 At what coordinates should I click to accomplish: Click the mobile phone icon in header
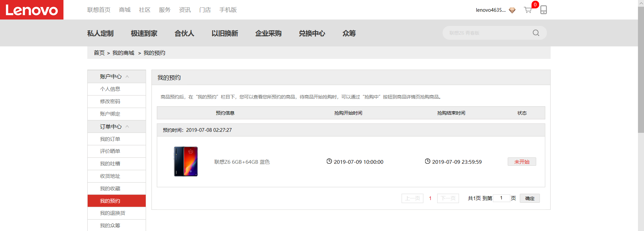pos(544,10)
